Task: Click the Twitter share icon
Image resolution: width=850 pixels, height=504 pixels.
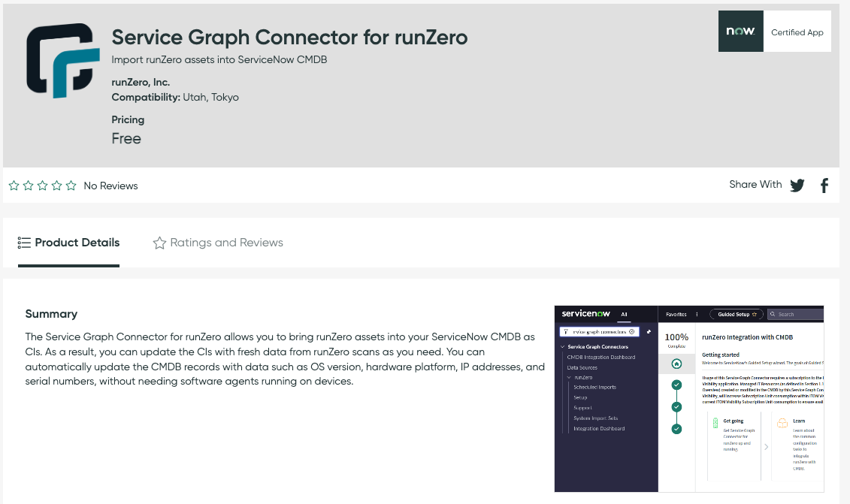Action: click(x=797, y=185)
